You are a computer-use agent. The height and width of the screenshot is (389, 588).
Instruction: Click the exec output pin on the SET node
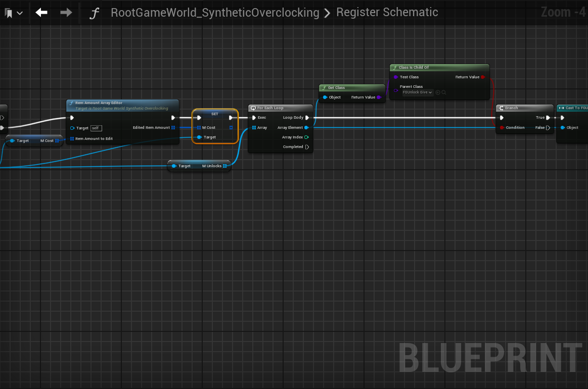(x=231, y=118)
